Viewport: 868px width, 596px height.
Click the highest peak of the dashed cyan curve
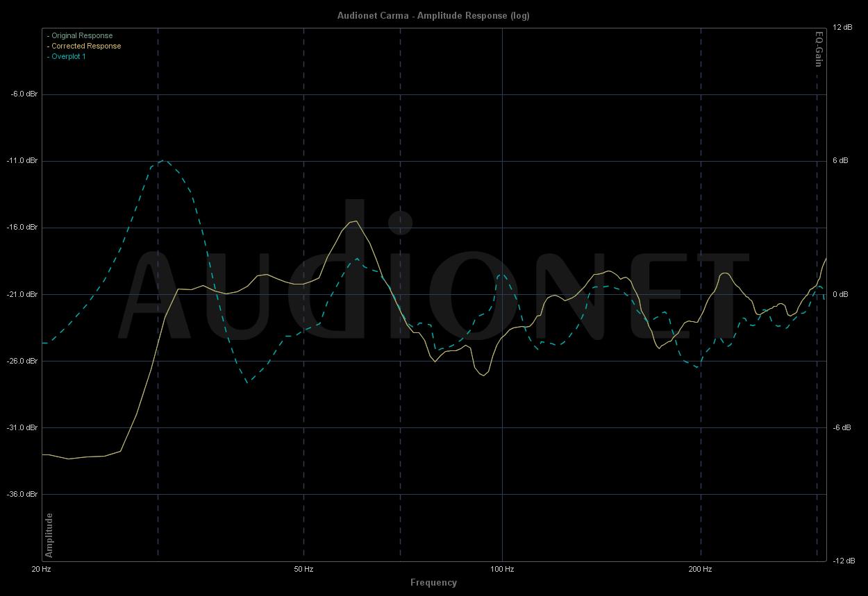click(163, 160)
